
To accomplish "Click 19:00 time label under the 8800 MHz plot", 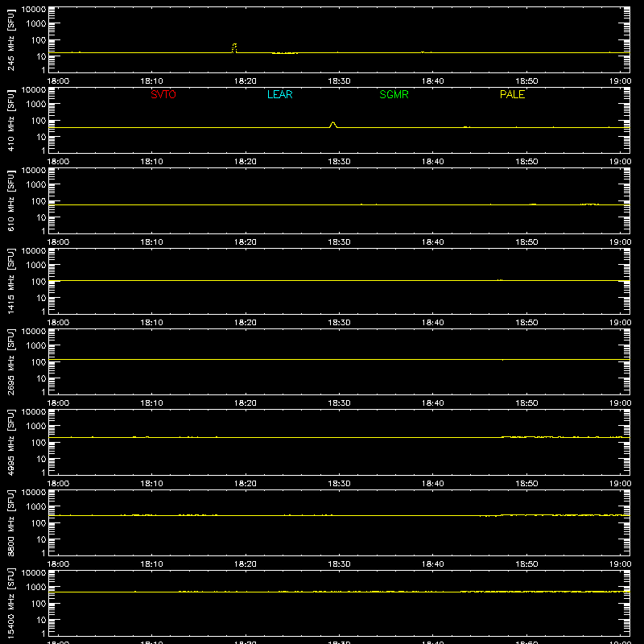I will click(620, 564).
